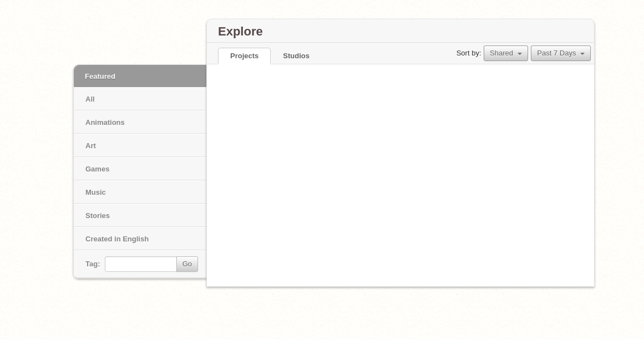Click the Tag label

coord(93,264)
